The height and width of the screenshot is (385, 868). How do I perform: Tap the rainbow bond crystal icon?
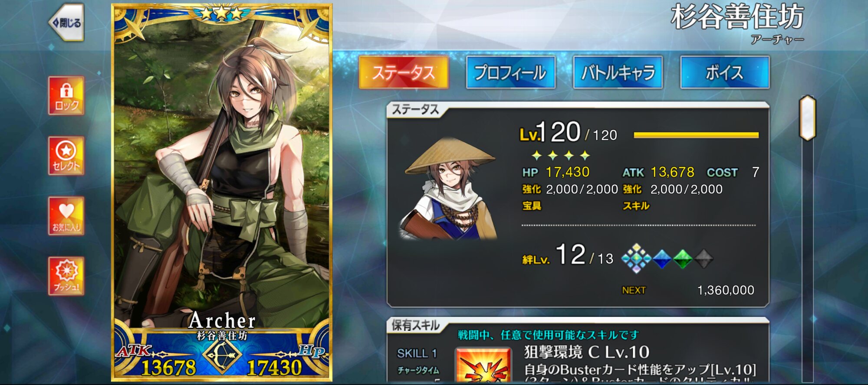click(x=636, y=258)
